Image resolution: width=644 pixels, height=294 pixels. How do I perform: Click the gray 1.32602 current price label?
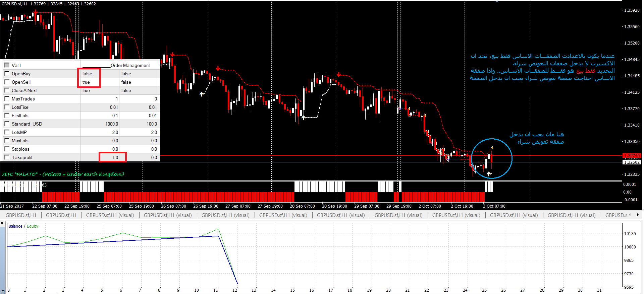click(x=632, y=162)
